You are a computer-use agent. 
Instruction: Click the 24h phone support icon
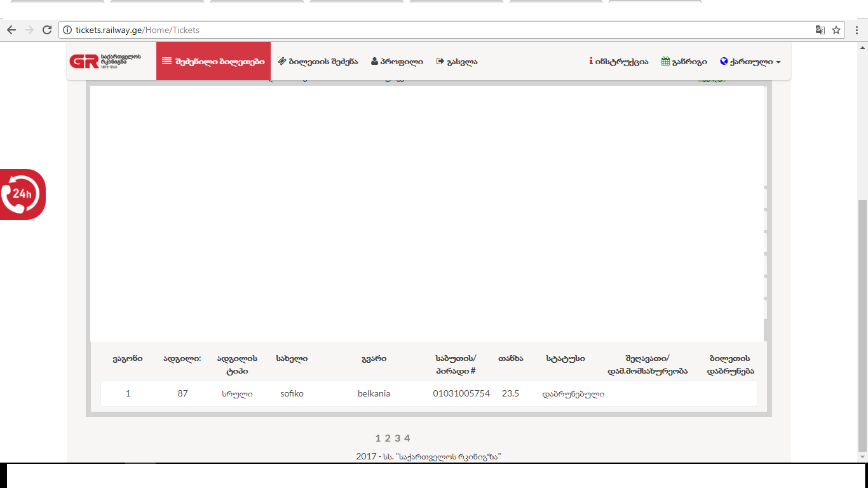click(22, 194)
